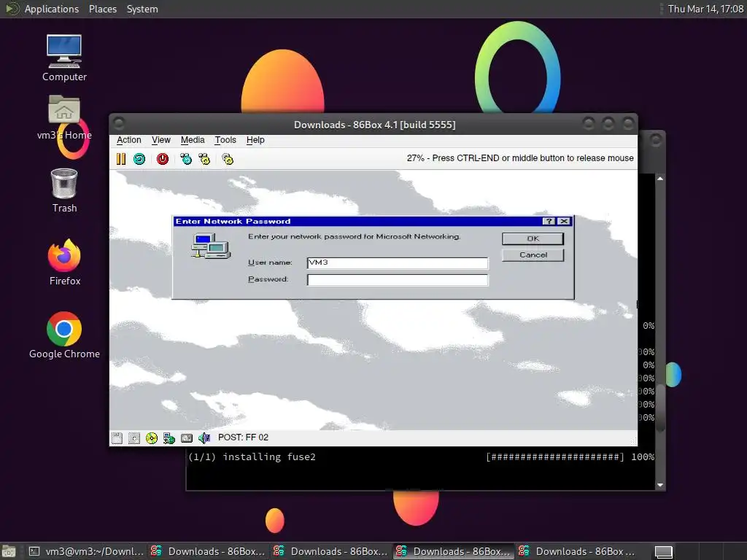Screen dimensions: 747x560
Task: Close the Enter Network Password dialog
Action: (x=564, y=222)
